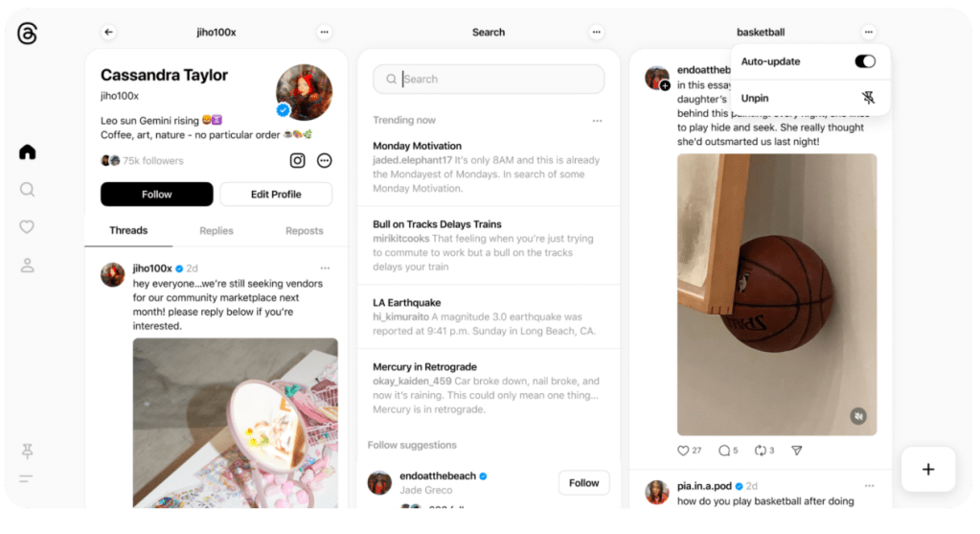This screenshot has width=980, height=534.
Task: Go to Home in the sidebar
Action: pyautogui.click(x=28, y=151)
